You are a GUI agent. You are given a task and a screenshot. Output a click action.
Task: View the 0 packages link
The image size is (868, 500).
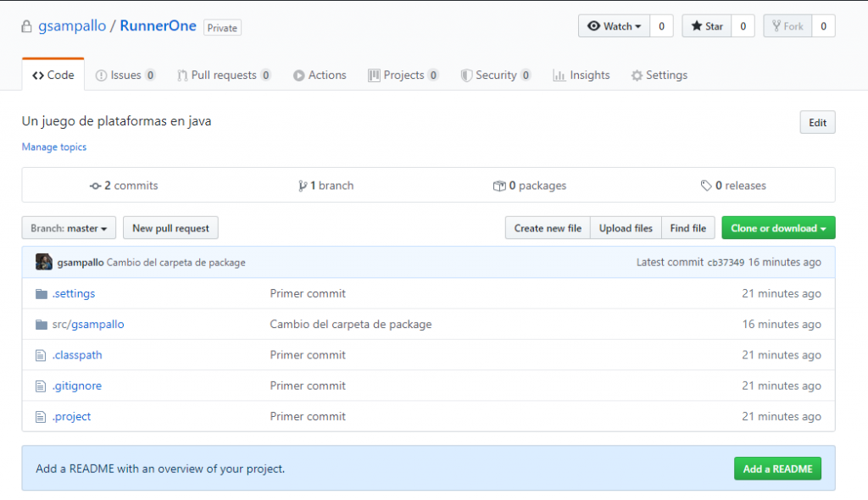tap(530, 186)
